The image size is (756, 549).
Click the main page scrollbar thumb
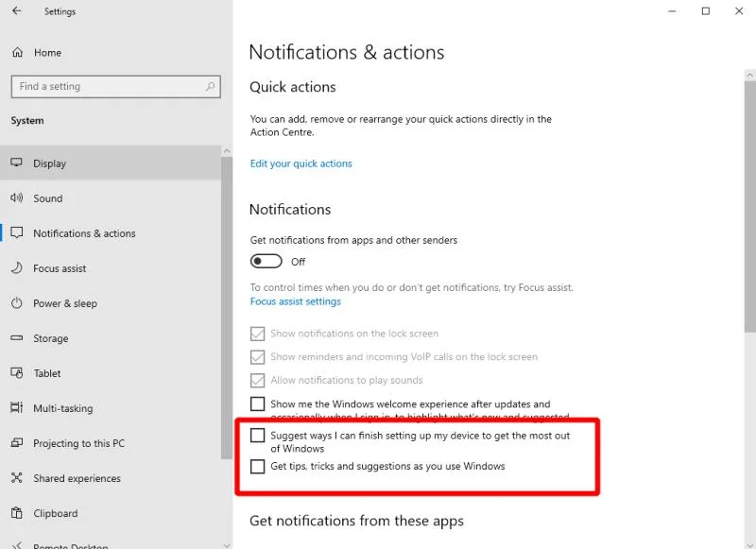(x=749, y=206)
